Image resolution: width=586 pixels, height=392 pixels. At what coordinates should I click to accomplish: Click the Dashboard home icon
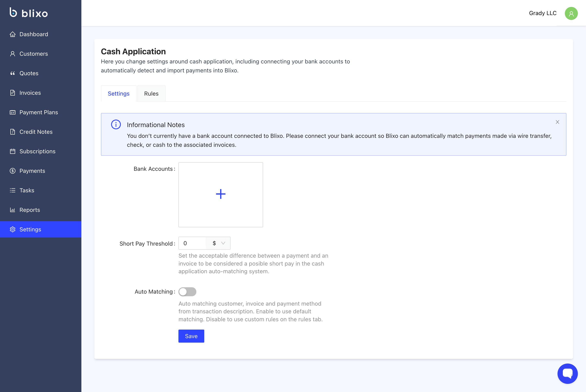[x=12, y=34]
